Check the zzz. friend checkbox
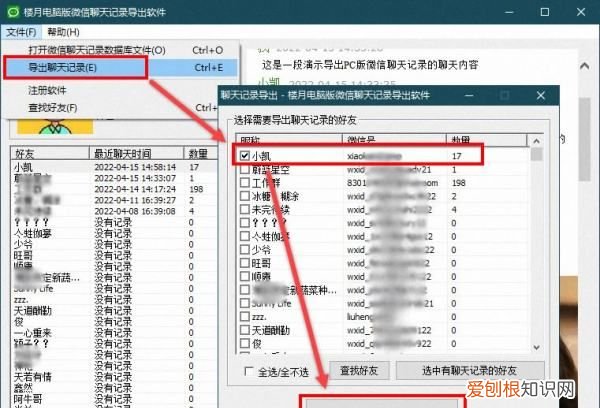This screenshot has height=408, width=600. pyautogui.click(x=245, y=317)
